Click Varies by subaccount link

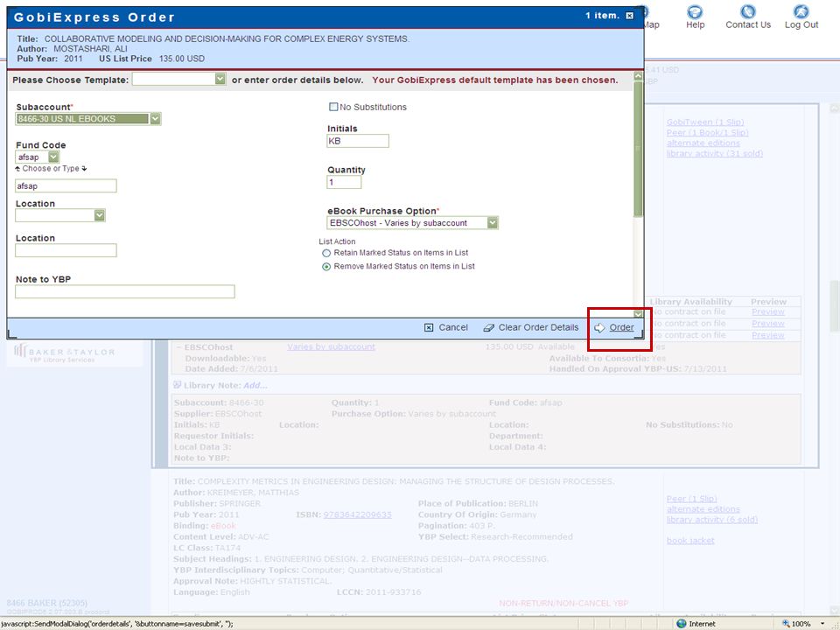(x=331, y=346)
